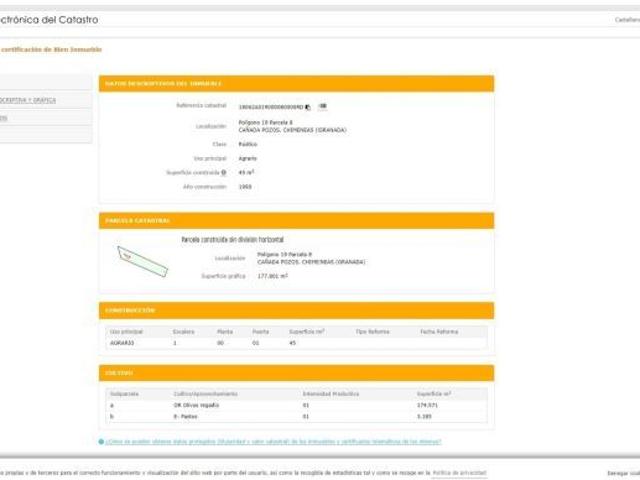This screenshot has width=640, height=480.
Task: Open the link about obtaining datos protegidos
Action: click(x=273, y=441)
